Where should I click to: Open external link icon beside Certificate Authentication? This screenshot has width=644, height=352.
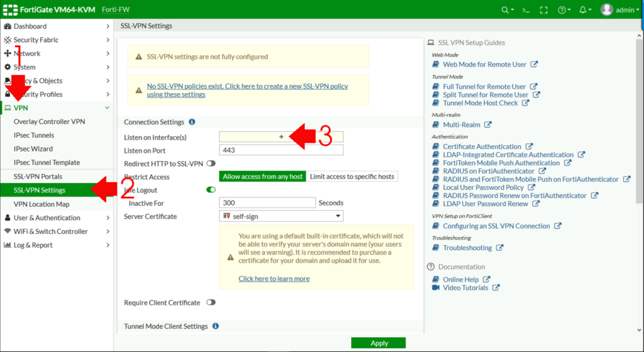point(529,146)
